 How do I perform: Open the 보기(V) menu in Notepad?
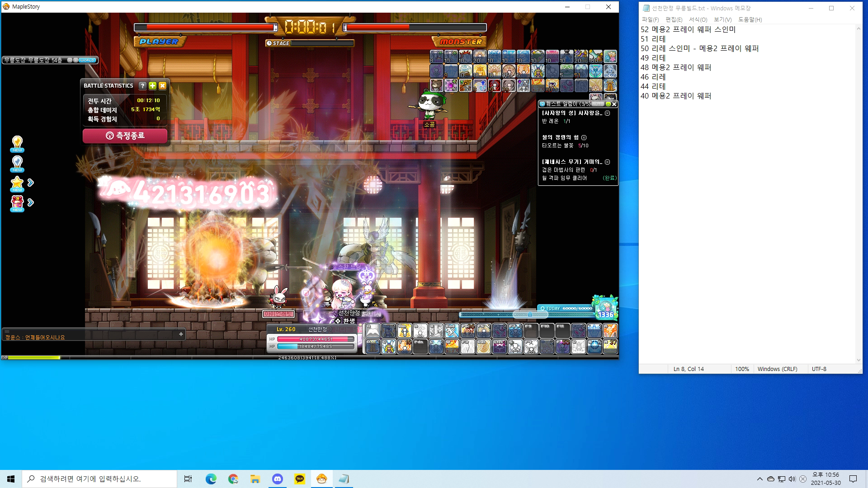[x=722, y=19]
